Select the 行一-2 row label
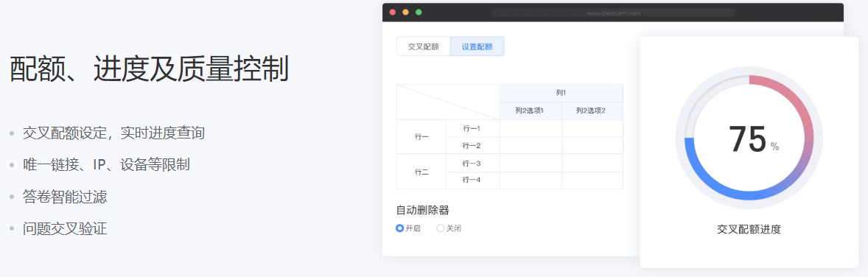The height and width of the screenshot is (277, 868). click(473, 146)
